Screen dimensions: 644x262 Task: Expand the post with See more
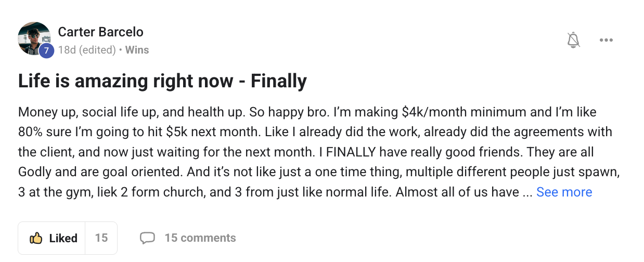[x=564, y=192]
